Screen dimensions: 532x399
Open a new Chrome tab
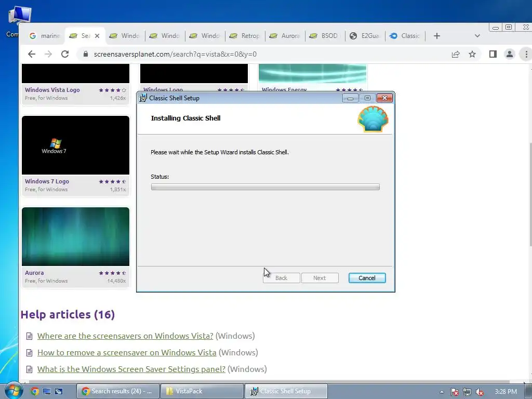pos(436,36)
